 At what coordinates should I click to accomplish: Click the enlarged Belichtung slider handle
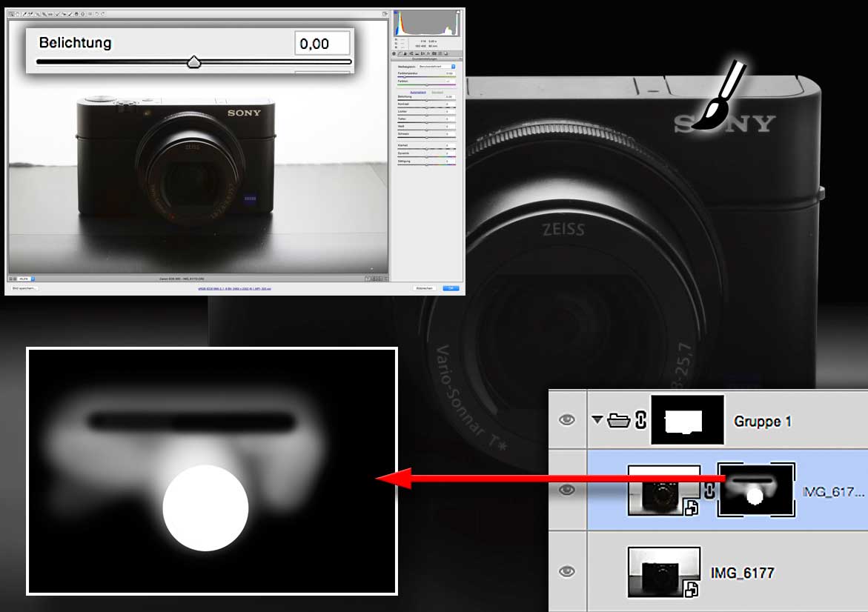point(193,61)
